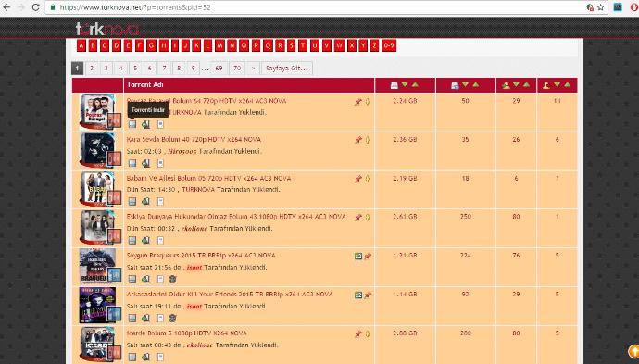The height and width of the screenshot is (364, 639).
Task: Go to page 2 of torrents
Action: pos(92,68)
